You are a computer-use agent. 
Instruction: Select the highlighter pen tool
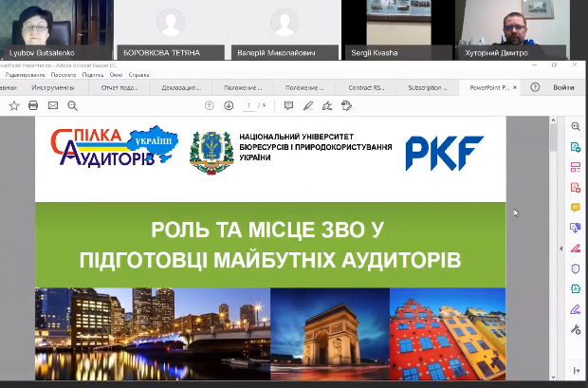(x=308, y=106)
